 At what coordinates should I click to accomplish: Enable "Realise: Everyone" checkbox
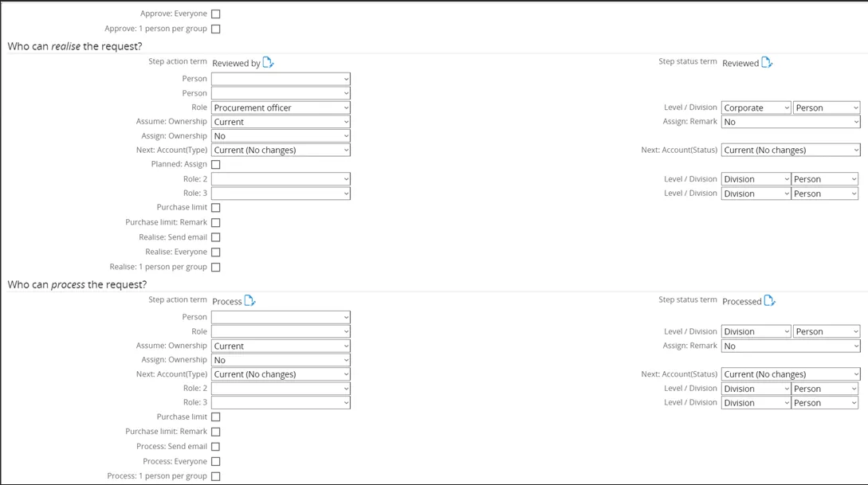216,252
